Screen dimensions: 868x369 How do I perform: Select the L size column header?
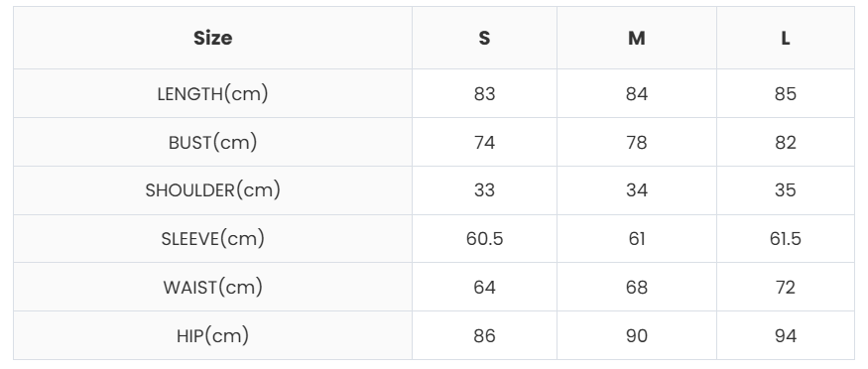pyautogui.click(x=786, y=38)
